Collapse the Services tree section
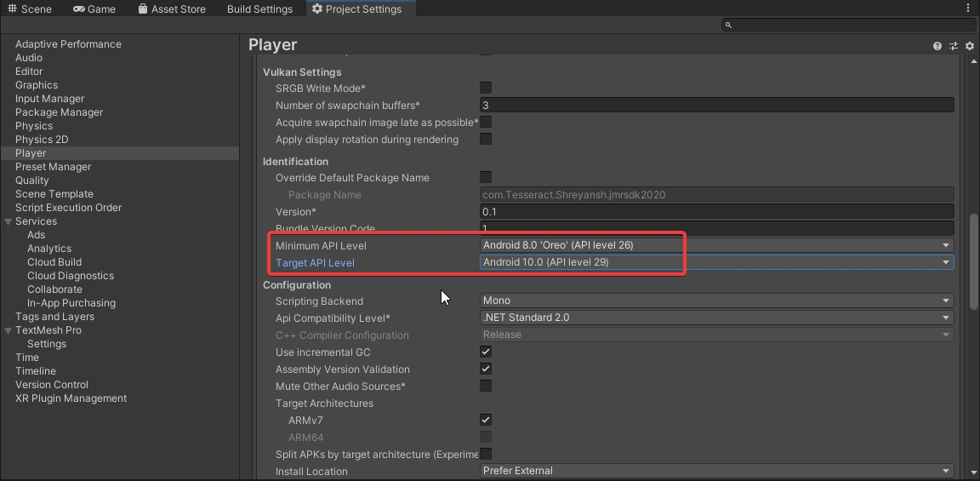980x481 pixels. point(9,221)
